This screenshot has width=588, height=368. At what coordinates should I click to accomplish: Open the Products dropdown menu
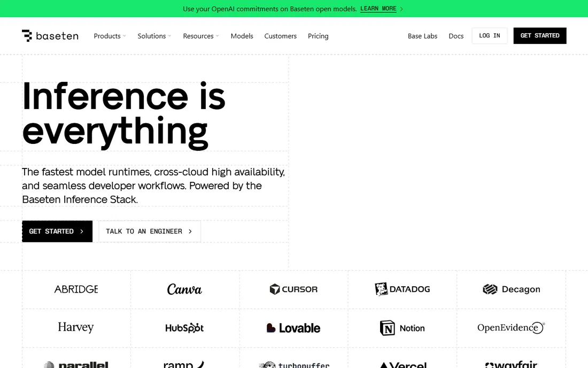click(110, 36)
